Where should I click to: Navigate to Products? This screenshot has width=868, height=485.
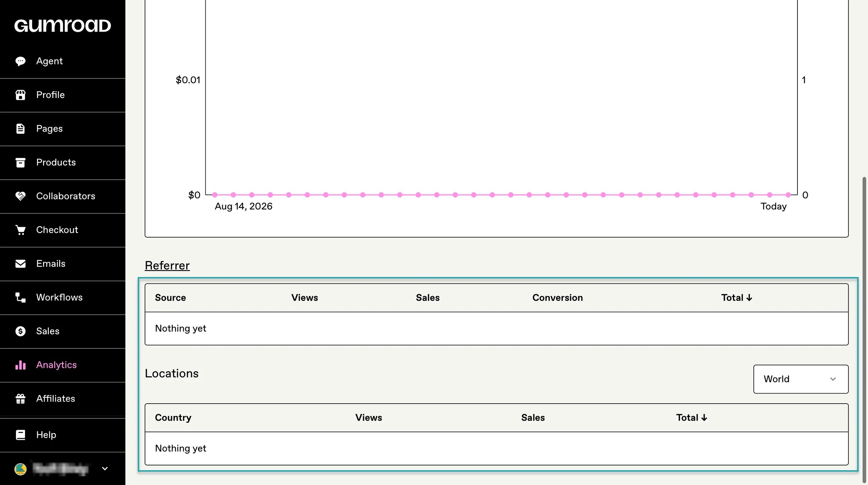point(63,162)
